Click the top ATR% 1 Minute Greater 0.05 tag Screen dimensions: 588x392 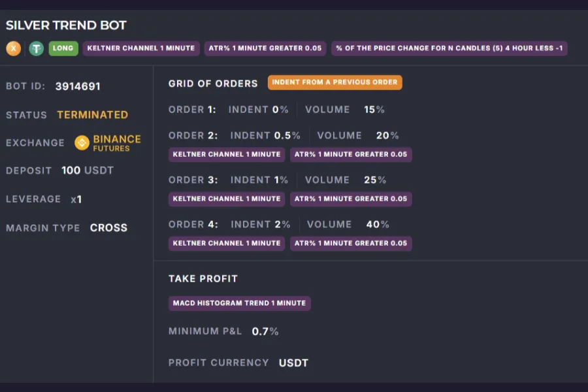tap(265, 48)
